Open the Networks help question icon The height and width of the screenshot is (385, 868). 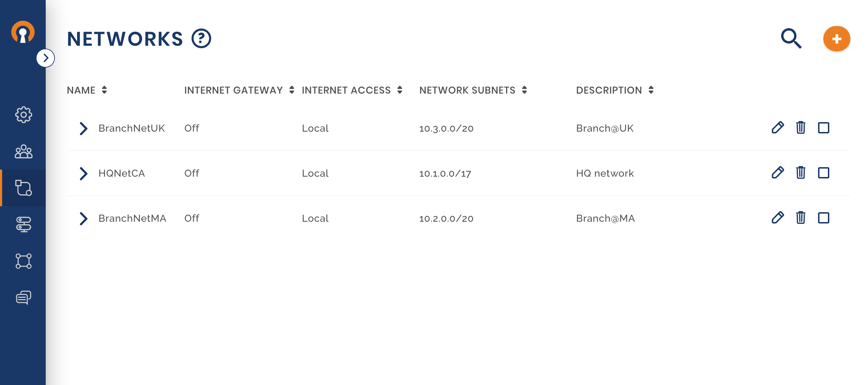coord(201,38)
